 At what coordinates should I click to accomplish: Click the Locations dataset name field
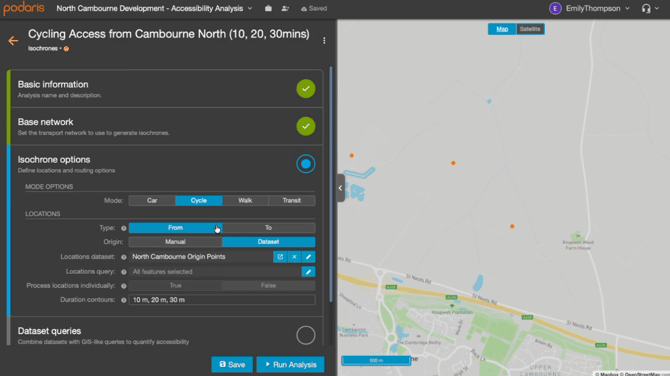201,257
